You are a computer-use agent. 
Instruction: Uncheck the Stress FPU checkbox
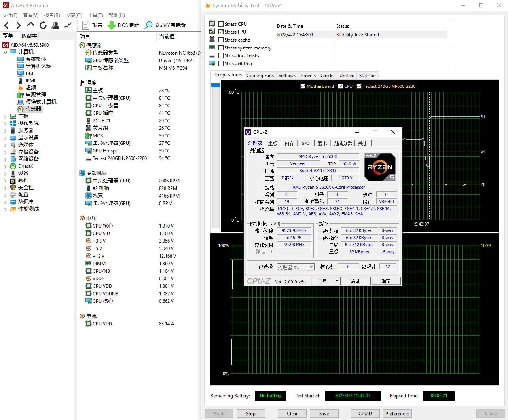(221, 32)
